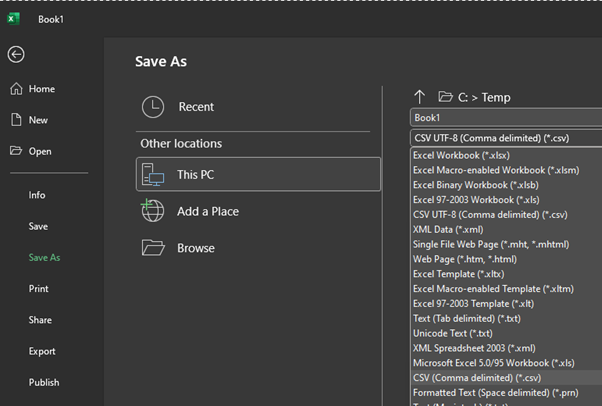Open the Export page
Image resolution: width=602 pixels, height=406 pixels.
point(42,351)
